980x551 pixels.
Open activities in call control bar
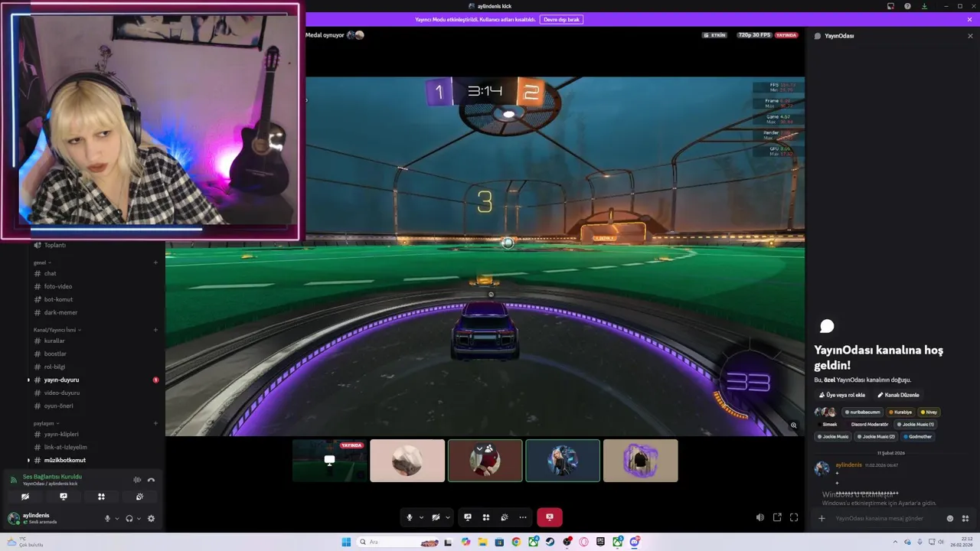click(x=486, y=517)
